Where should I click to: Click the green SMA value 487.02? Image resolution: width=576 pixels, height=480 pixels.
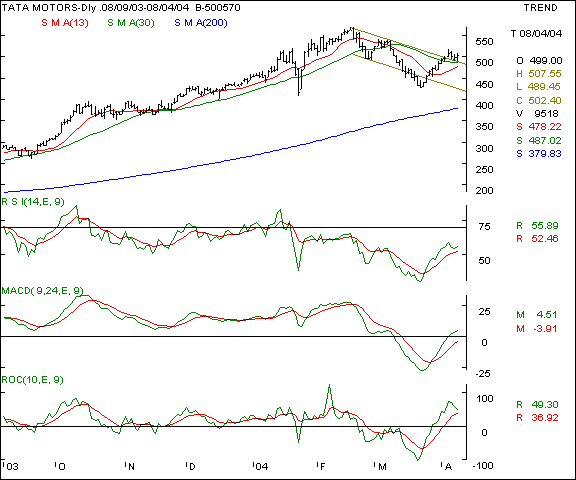coord(545,140)
